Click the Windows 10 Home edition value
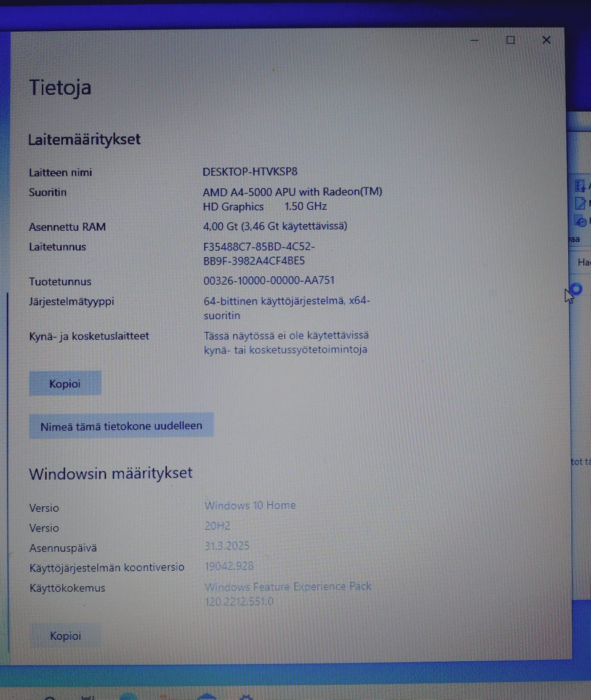Image resolution: width=591 pixels, height=700 pixels. [250, 506]
